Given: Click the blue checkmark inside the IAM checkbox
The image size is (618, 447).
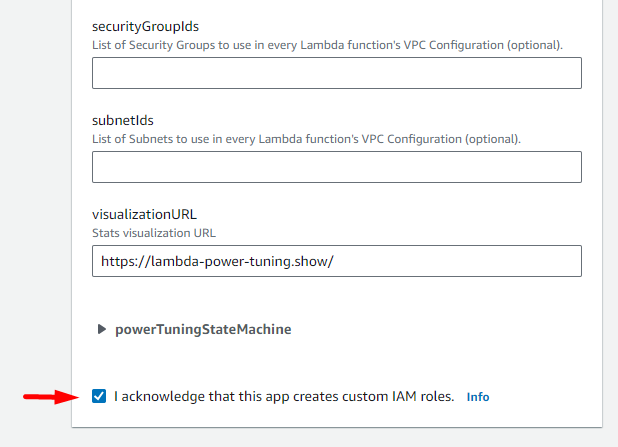Looking at the screenshot, I should [x=99, y=396].
